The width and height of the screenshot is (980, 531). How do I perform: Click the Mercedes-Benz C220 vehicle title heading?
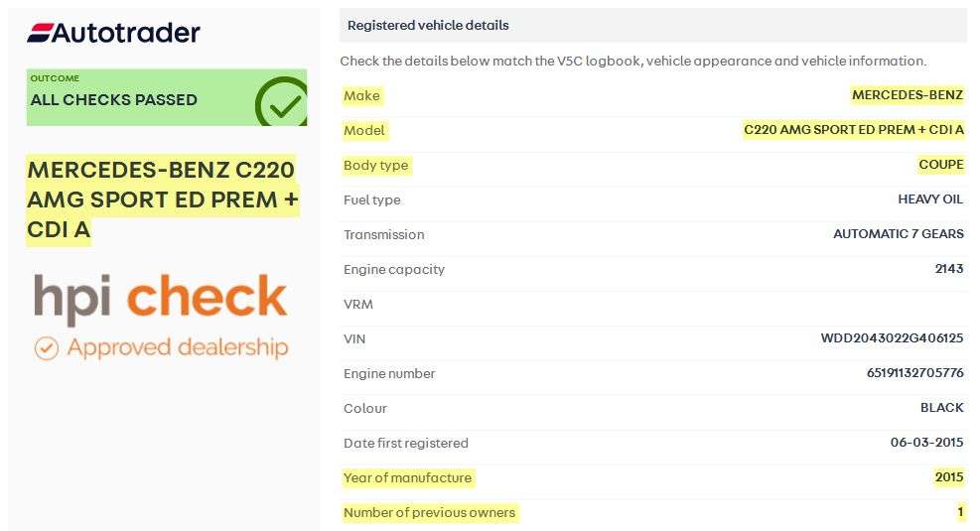(162, 199)
